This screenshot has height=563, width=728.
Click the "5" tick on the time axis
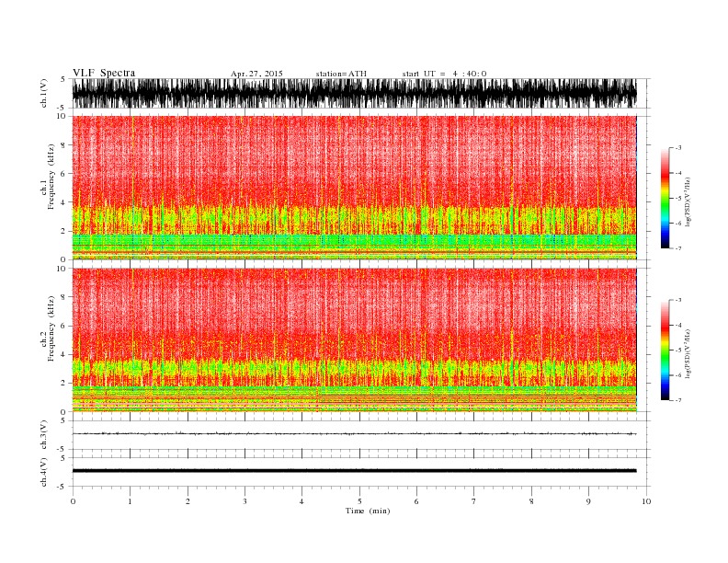[x=359, y=501]
